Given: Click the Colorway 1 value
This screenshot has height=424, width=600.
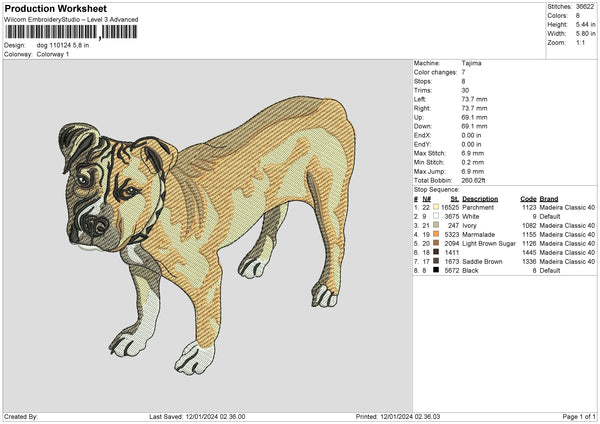Looking at the screenshot, I should point(54,54).
